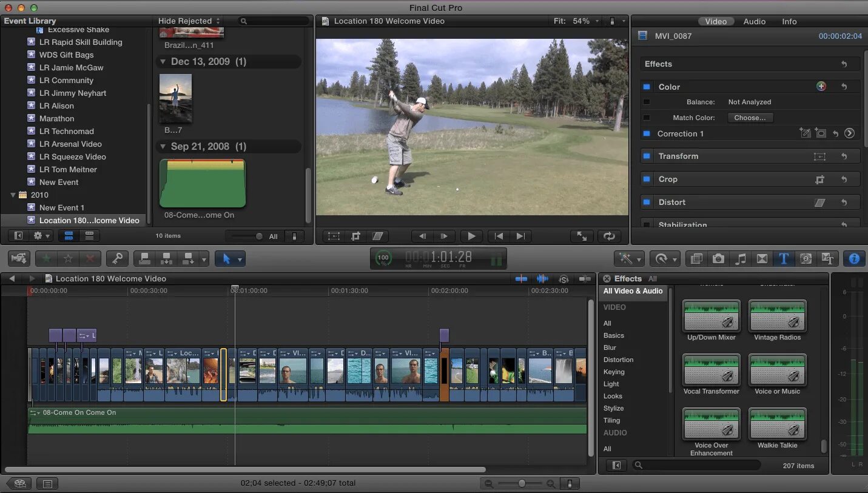The image size is (868, 493).
Task: Enable the Balance checkbox
Action: click(647, 102)
